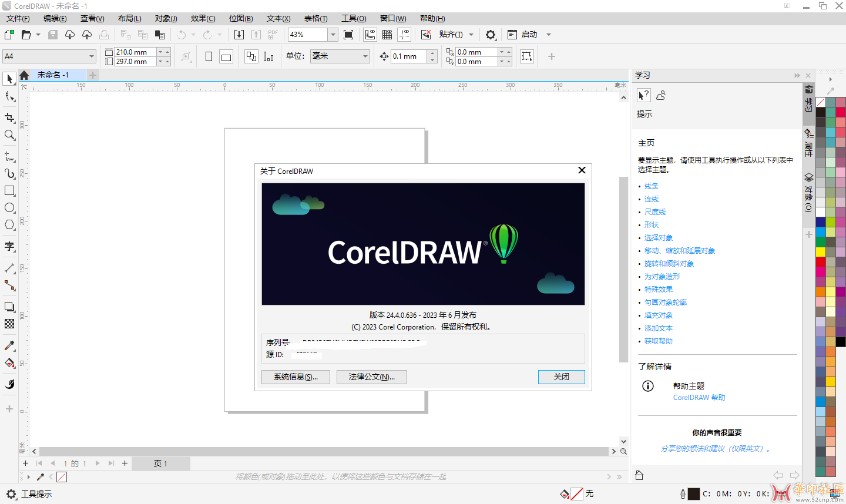Screen dimensions: 846x504
Task: Select the Ellipse tool
Action: pos(9,208)
